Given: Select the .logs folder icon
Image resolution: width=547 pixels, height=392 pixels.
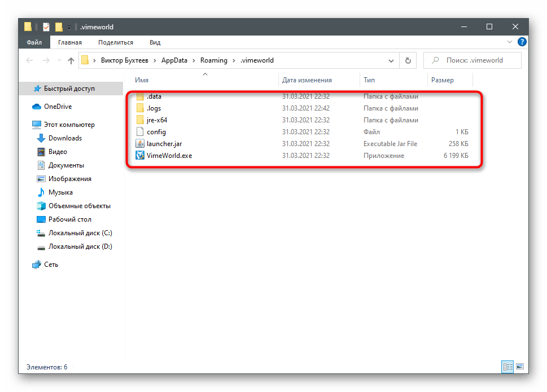Looking at the screenshot, I should click(140, 108).
